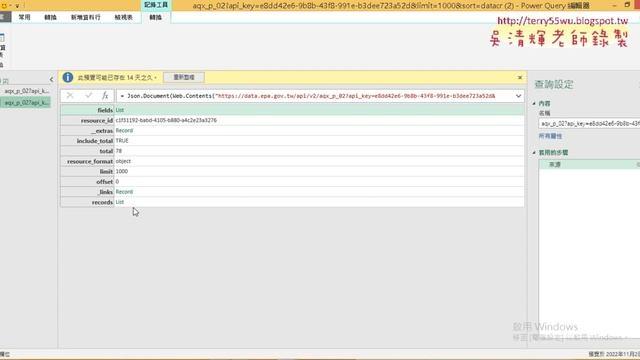Click the blue info icon in warning bar
640x360 pixels.
pos(68,77)
